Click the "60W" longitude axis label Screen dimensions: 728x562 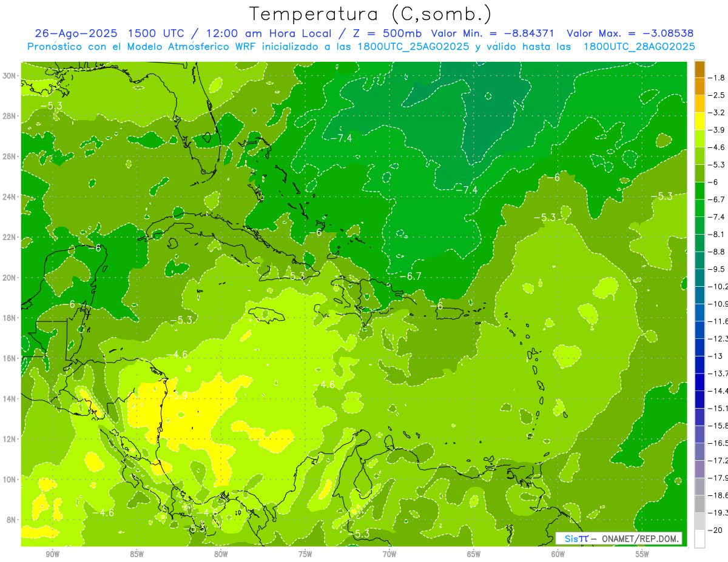[558, 554]
